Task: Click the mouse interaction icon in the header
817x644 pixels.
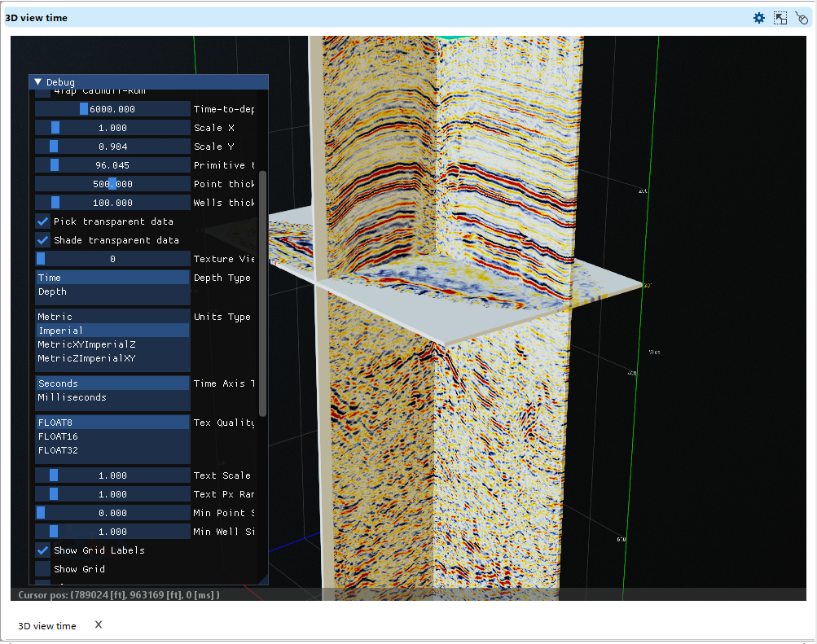Action: pyautogui.click(x=801, y=17)
